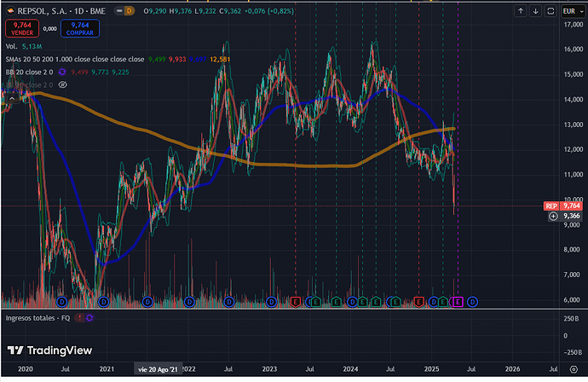Click the magenta E earnings marker
This screenshot has height=382, width=588.
click(458, 302)
